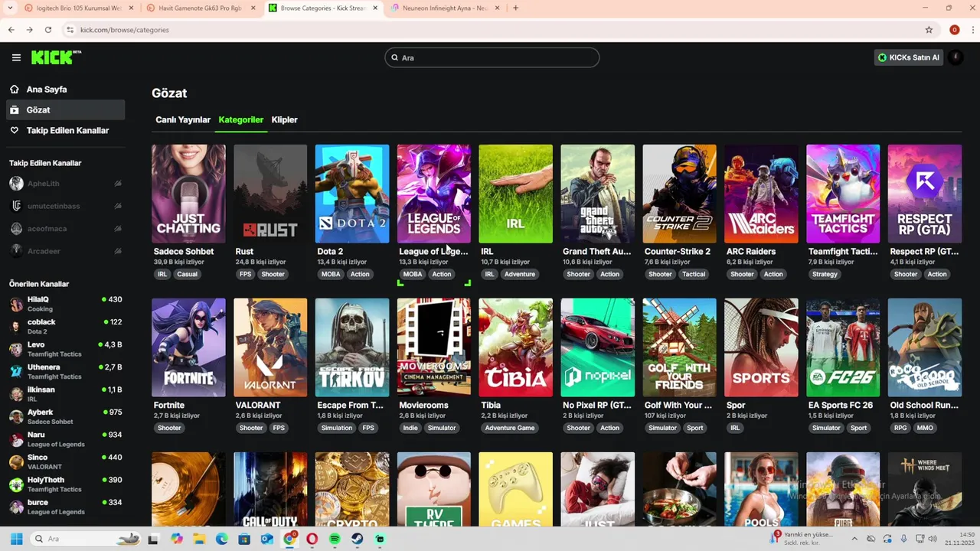
Task: Click the green KICK logo
Action: coord(56,57)
